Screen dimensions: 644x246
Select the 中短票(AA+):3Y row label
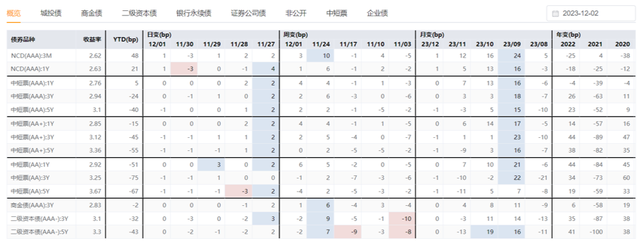coord(33,138)
